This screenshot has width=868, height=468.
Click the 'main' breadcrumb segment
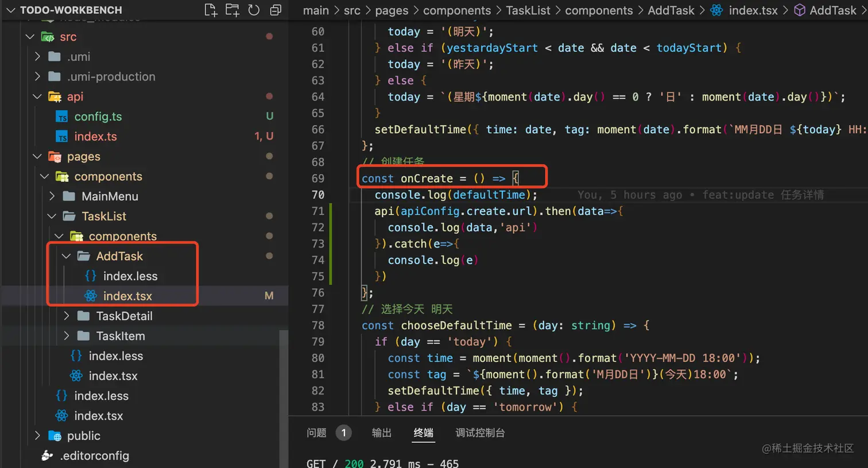(x=316, y=10)
